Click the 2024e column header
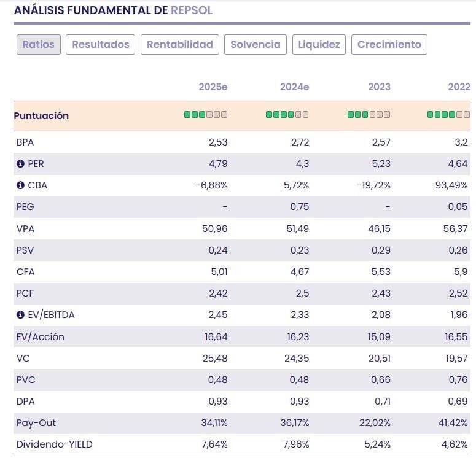 [294, 87]
